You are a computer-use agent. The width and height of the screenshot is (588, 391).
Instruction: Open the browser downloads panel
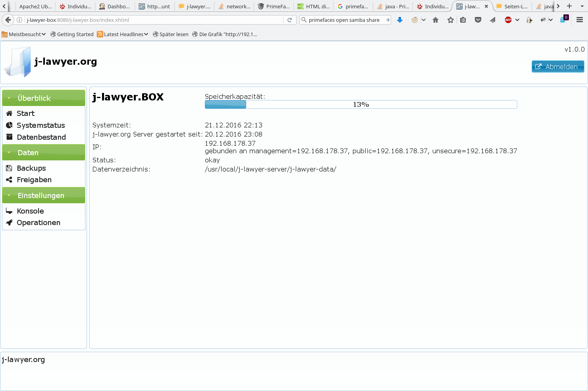[x=400, y=20]
